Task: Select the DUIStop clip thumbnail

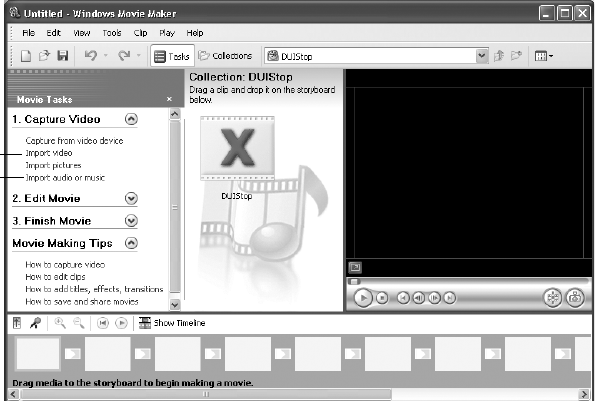Action: coord(237,148)
